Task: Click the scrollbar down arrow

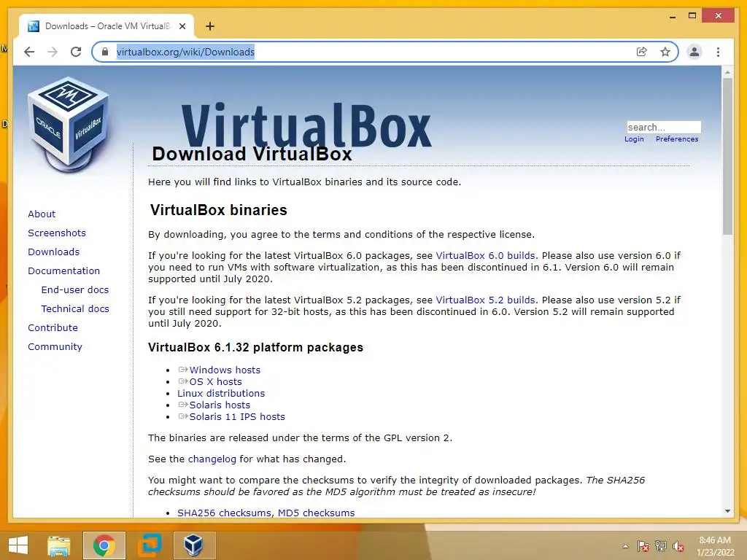Action: tap(727, 511)
